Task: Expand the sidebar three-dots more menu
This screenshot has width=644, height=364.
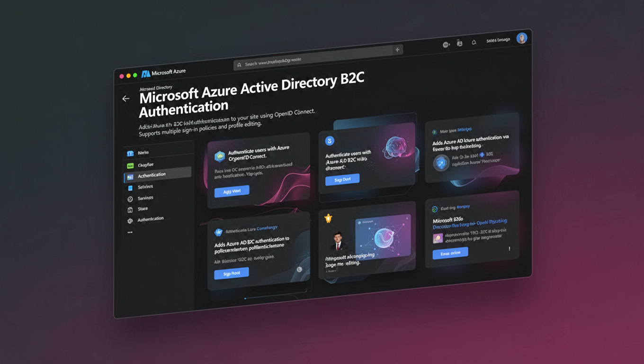Action: tap(130, 232)
